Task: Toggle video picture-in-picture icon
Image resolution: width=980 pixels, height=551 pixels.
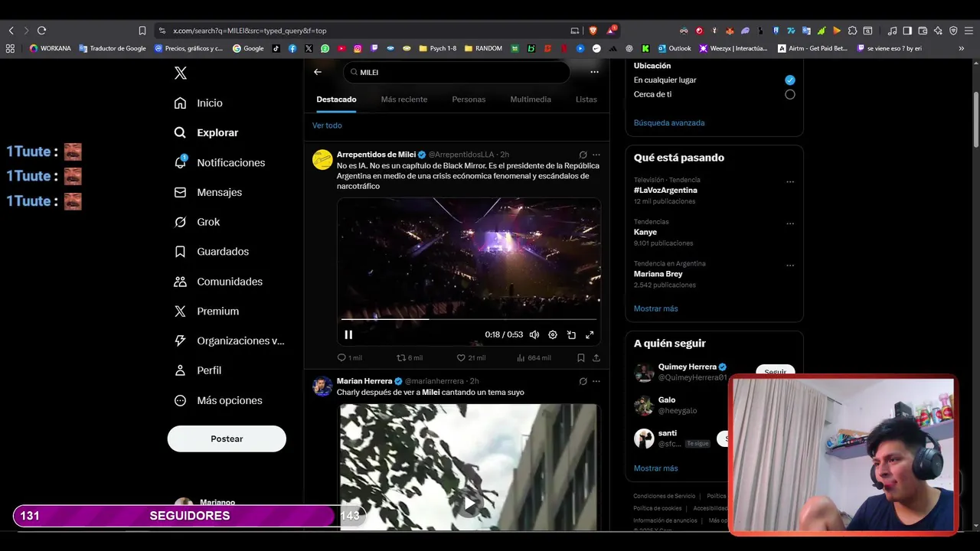Action: point(571,334)
